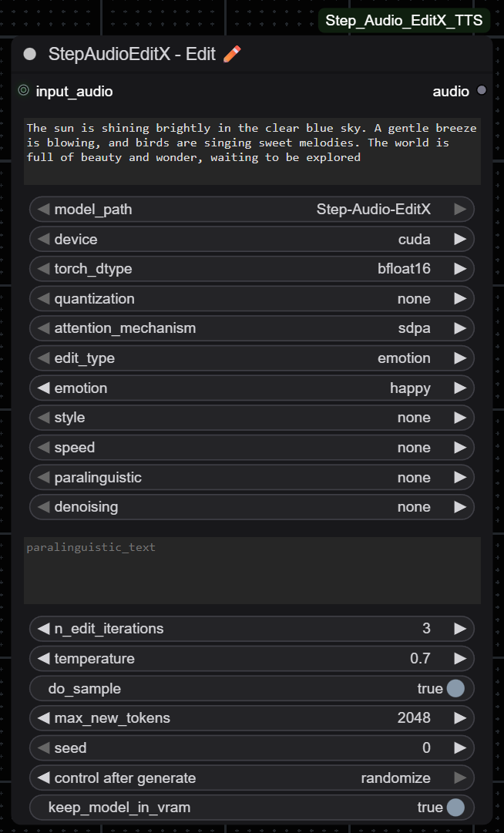Next denoising option arrow

[460, 507]
